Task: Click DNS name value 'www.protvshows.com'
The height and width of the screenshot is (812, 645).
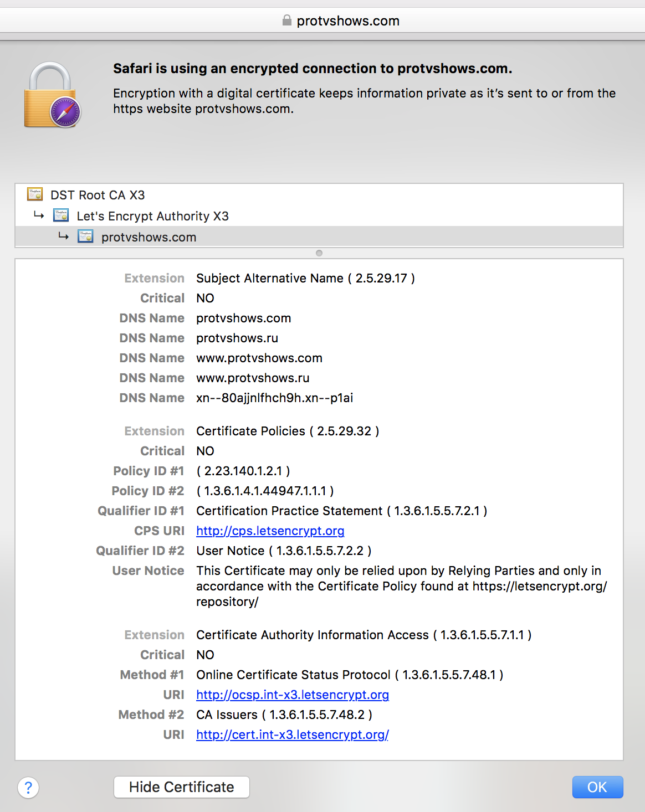Action: tap(259, 358)
